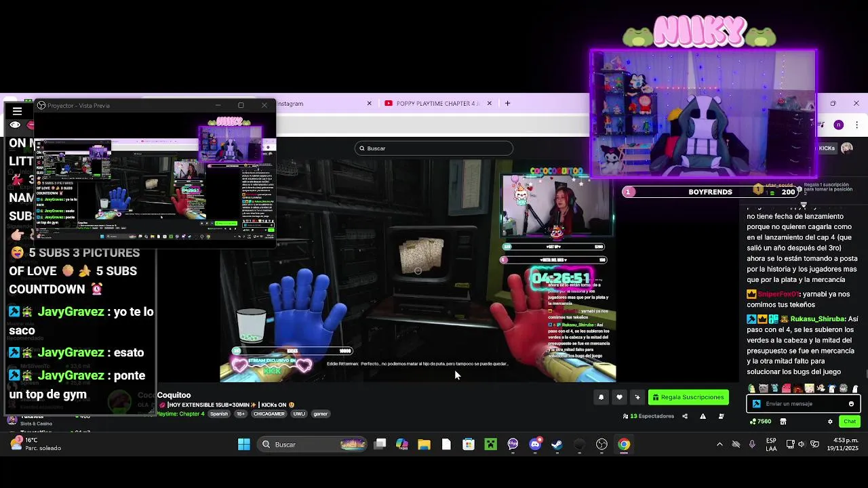Image resolution: width=868 pixels, height=488 pixels.
Task: Switch ESP LAA keyboard language
Action: (x=771, y=445)
